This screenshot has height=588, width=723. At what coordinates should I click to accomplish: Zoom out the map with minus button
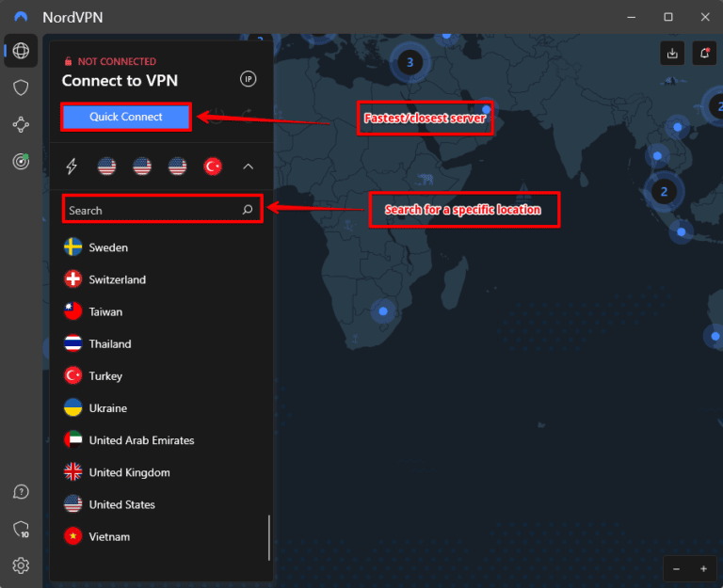[678, 569]
